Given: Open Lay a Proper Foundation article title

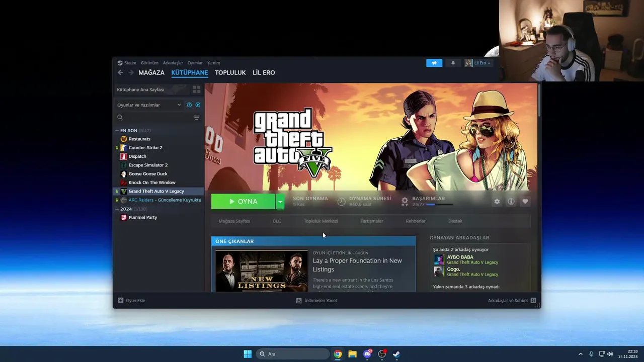Looking at the screenshot, I should click(357, 265).
